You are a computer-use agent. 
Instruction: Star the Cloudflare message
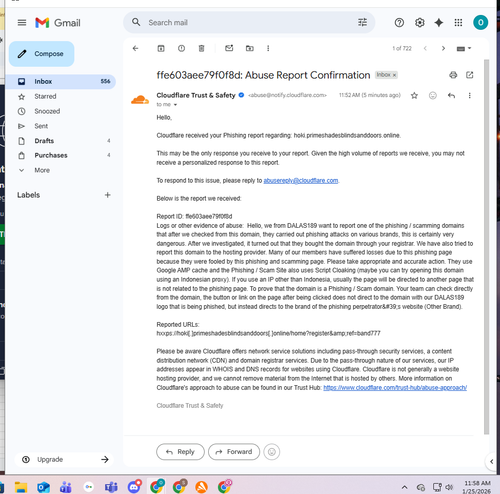(x=414, y=96)
